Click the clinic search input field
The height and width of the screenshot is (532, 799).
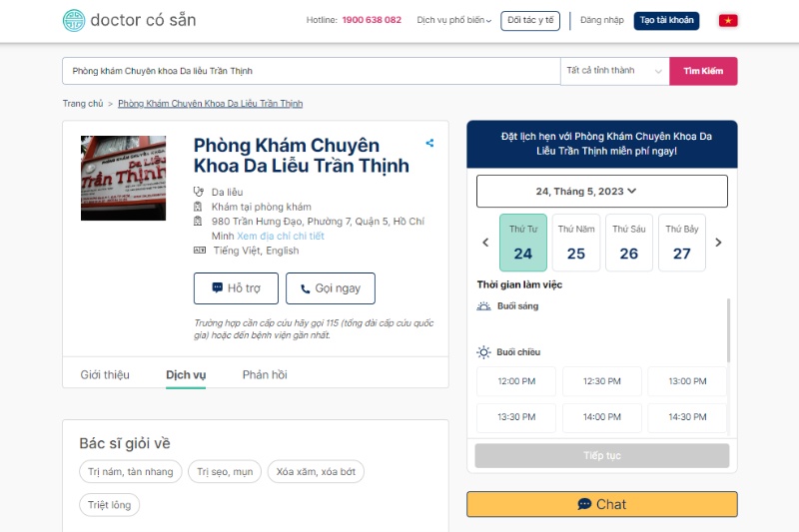coord(311,71)
